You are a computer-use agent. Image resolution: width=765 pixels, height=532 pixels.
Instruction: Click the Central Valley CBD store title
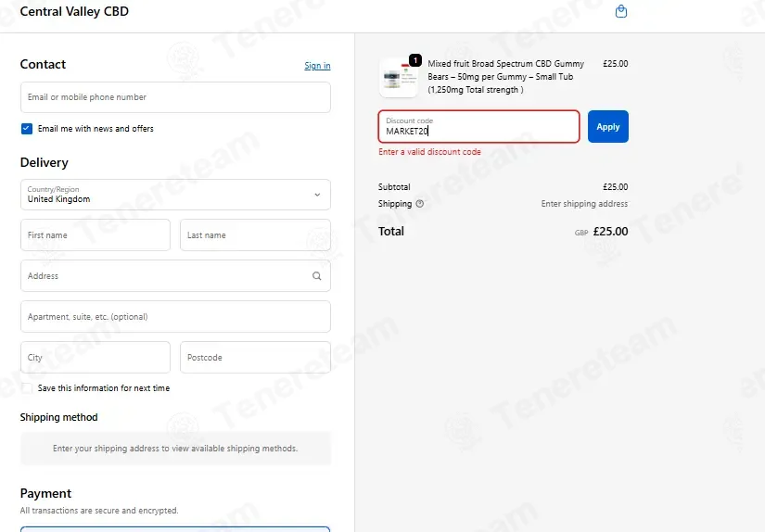point(74,11)
